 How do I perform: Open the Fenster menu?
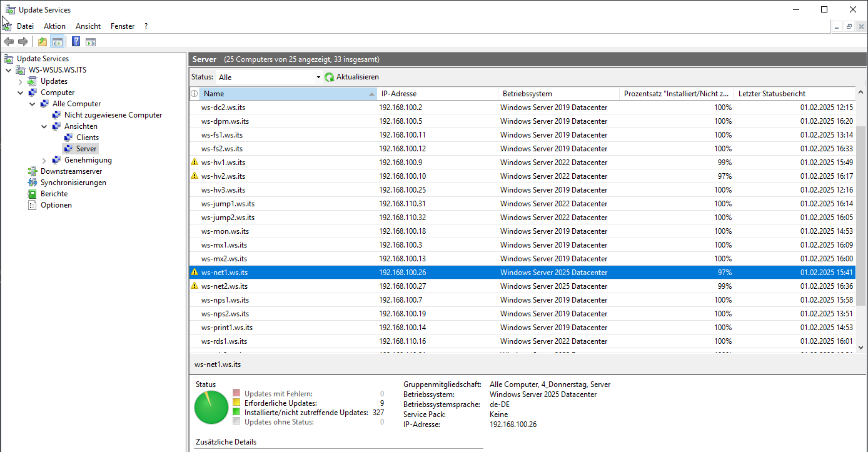pos(123,26)
